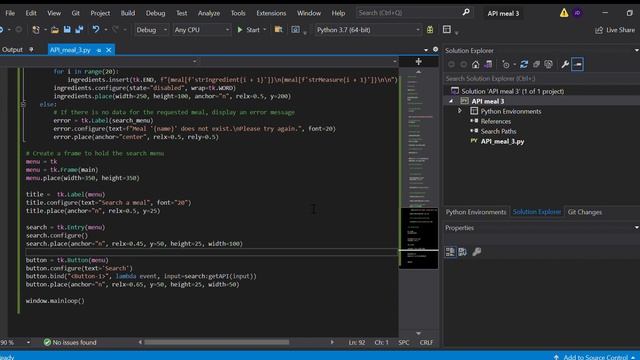Click the yellow warning notification icon
640x360 pixels.
tap(564, 13)
